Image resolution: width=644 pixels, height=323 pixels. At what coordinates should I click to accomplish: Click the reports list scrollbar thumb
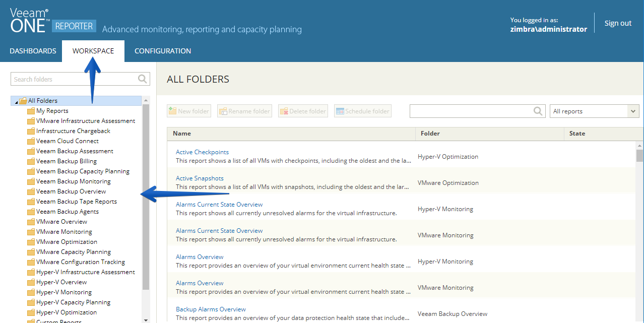tap(639, 156)
